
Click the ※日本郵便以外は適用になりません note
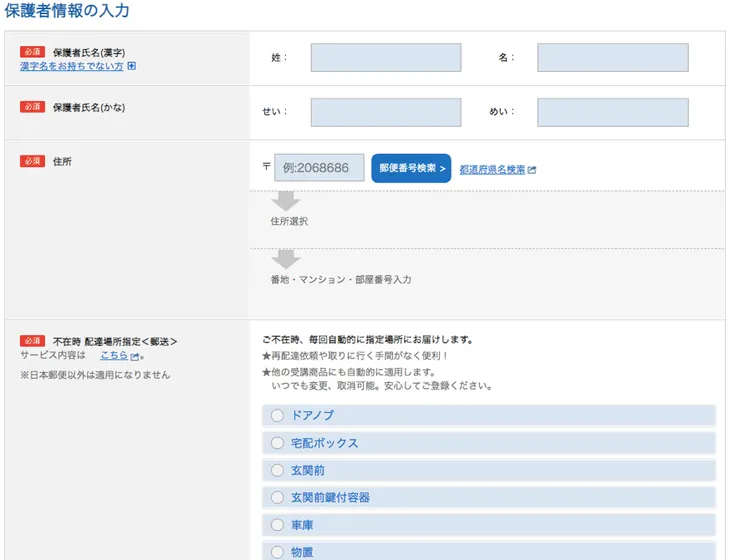coord(95,375)
